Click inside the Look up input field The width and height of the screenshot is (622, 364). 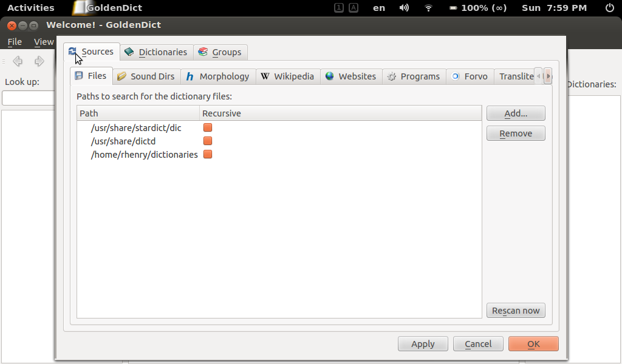tap(27, 98)
